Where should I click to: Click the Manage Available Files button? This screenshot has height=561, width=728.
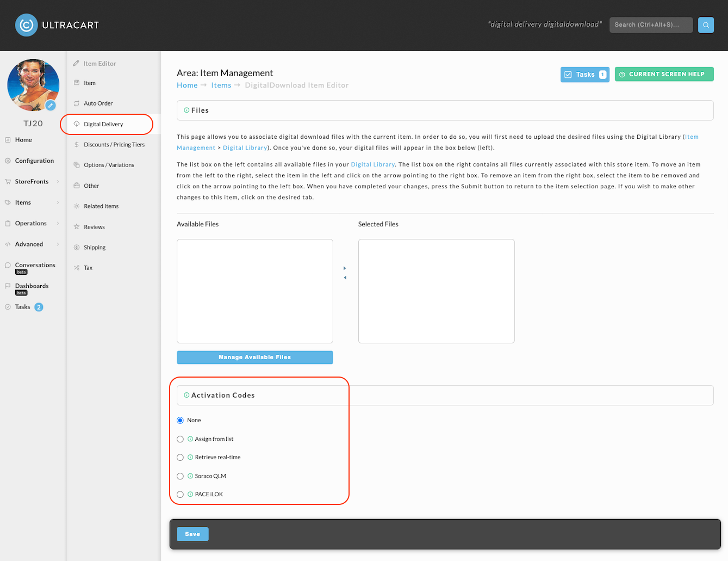click(x=254, y=357)
